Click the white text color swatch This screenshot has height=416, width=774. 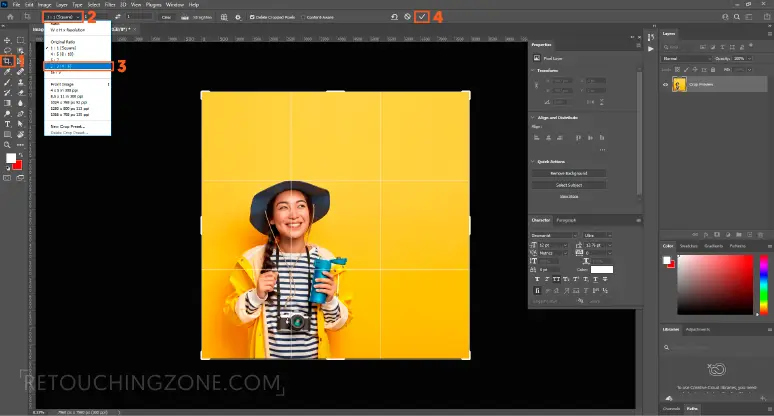(602, 269)
